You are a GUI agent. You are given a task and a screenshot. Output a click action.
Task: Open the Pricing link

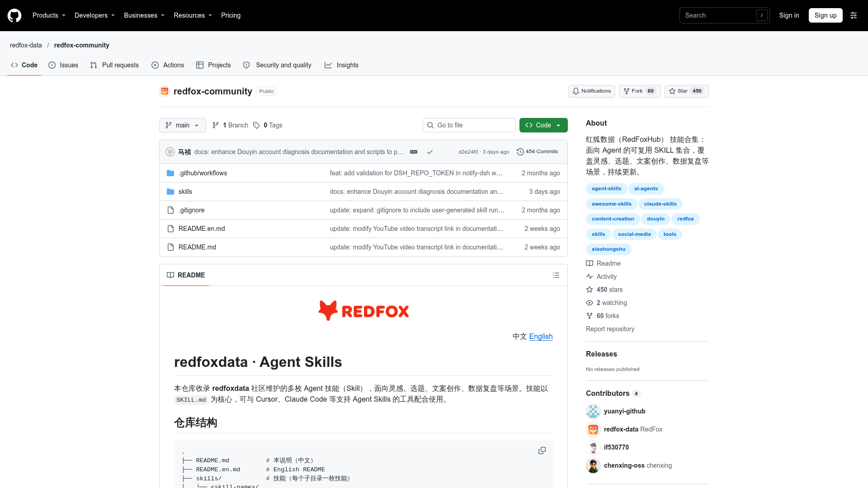coord(231,15)
